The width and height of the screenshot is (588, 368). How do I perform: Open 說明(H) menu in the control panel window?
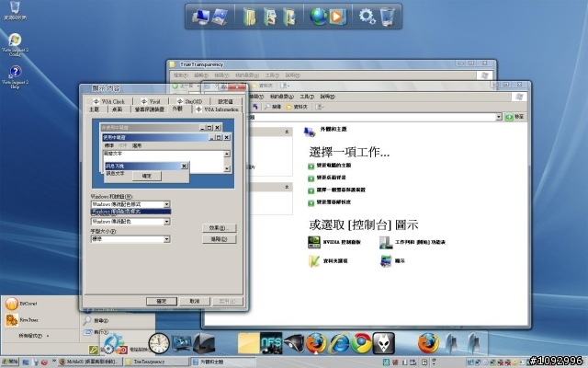point(327,97)
